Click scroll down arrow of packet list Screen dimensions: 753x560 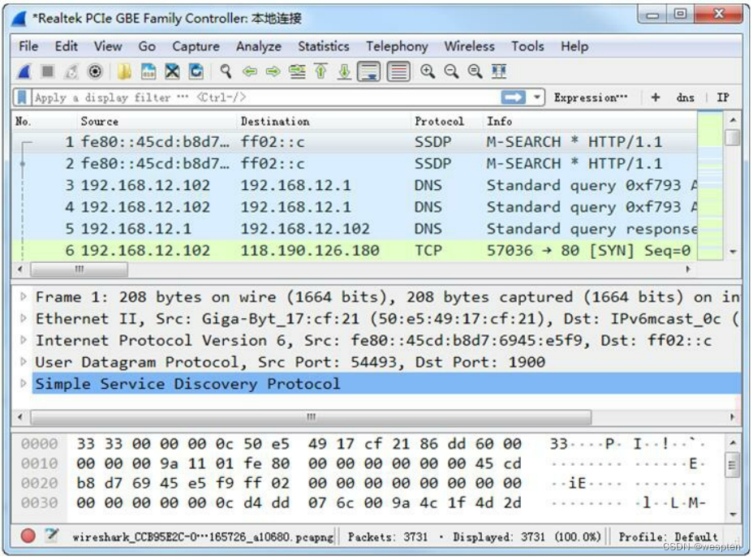coord(733,252)
